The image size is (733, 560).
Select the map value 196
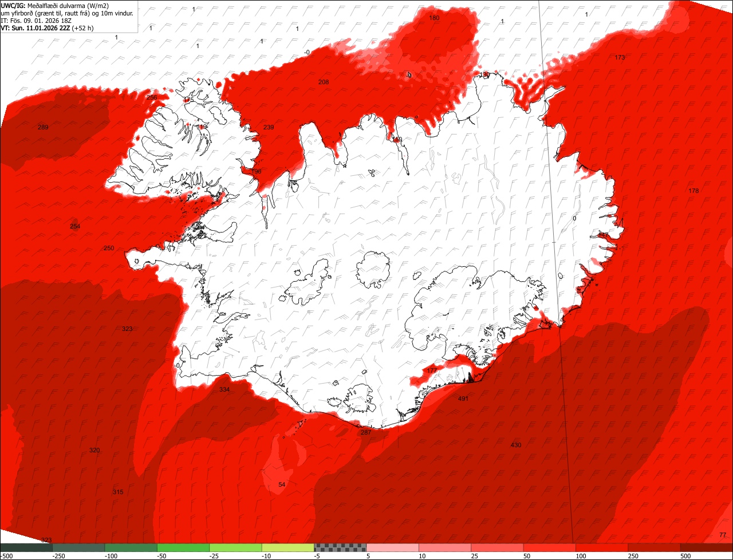256,172
